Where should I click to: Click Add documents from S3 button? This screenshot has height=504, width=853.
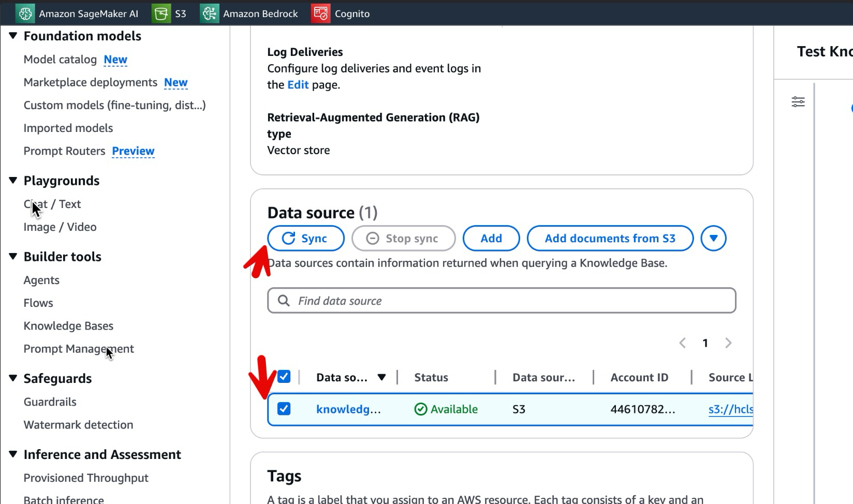point(610,239)
